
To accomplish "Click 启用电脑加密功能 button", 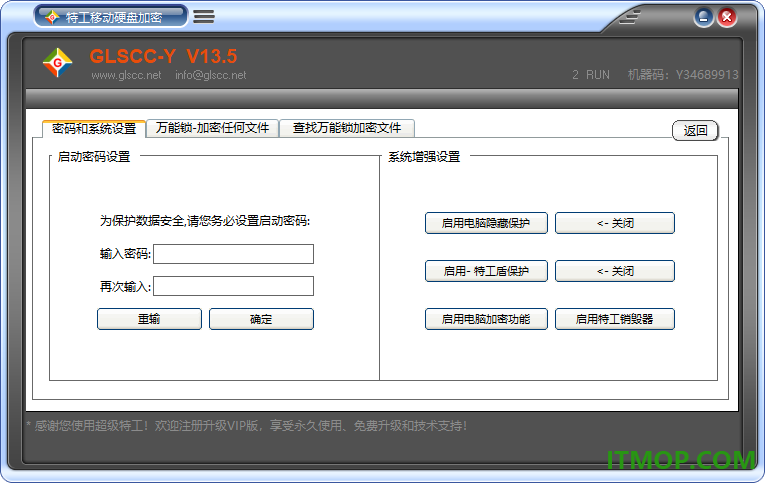I will point(486,319).
